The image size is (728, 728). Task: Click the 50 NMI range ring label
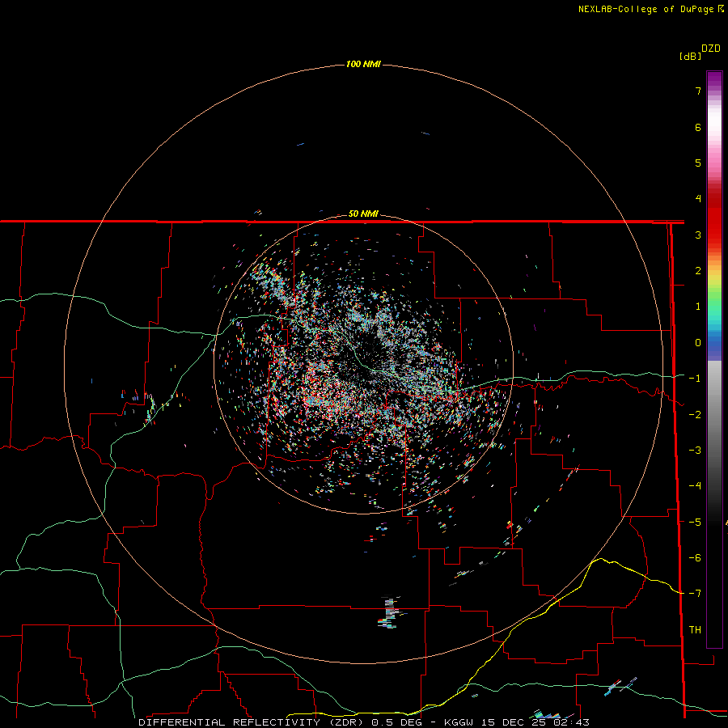[x=363, y=214]
